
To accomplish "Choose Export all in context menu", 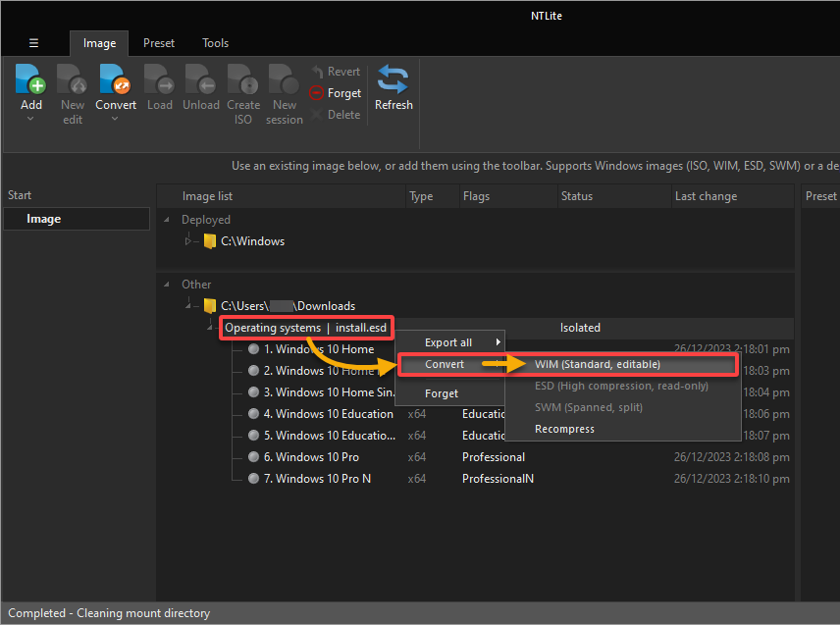I will 450,342.
